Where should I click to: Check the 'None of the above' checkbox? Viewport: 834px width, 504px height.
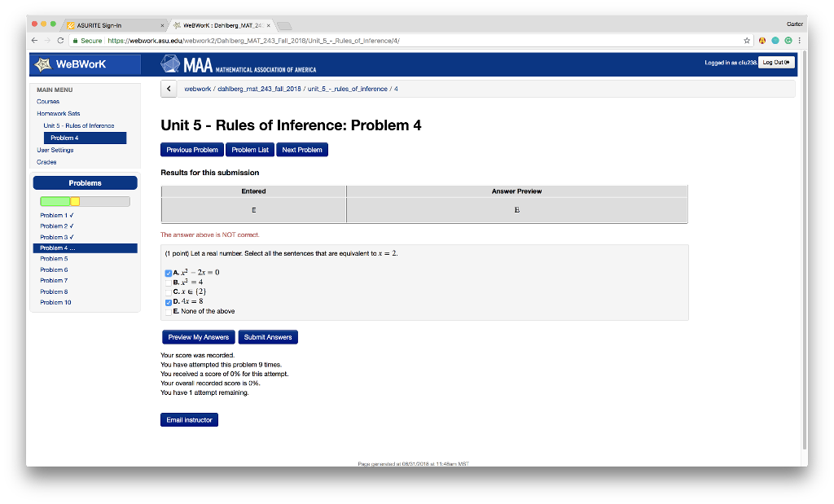click(x=168, y=312)
